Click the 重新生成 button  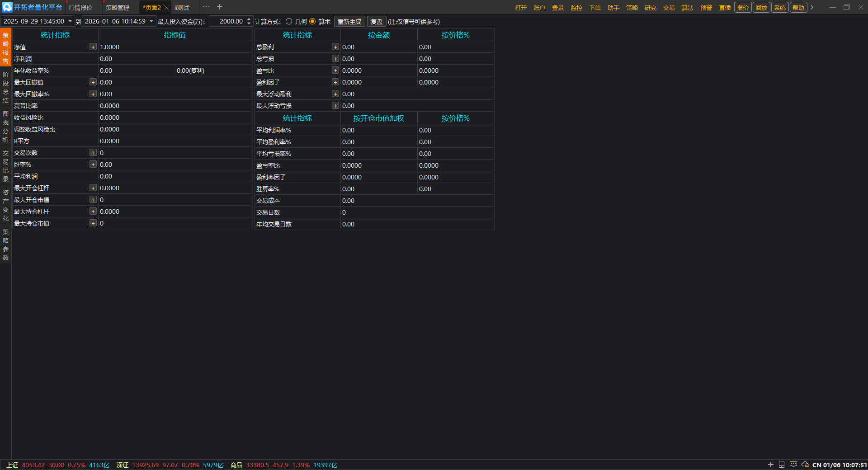[349, 22]
